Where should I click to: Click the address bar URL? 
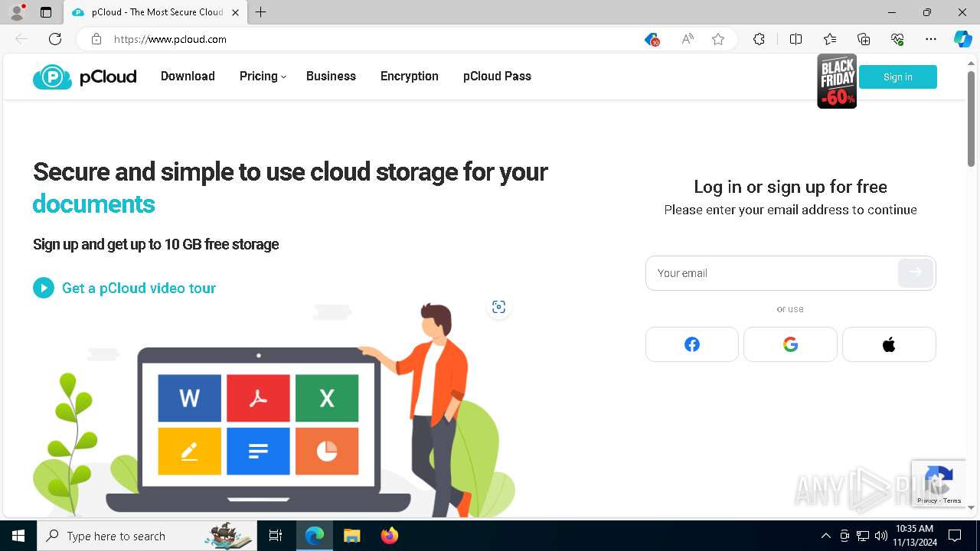[170, 39]
